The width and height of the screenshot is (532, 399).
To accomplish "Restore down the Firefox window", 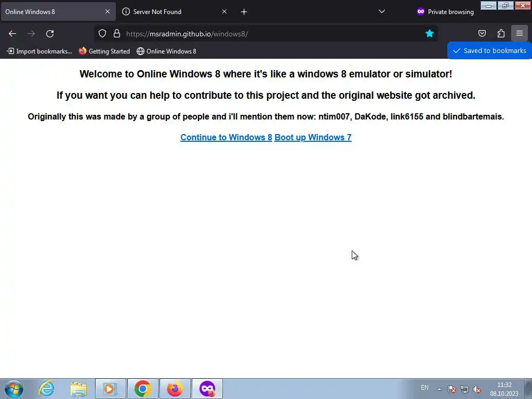I will [506, 5].
